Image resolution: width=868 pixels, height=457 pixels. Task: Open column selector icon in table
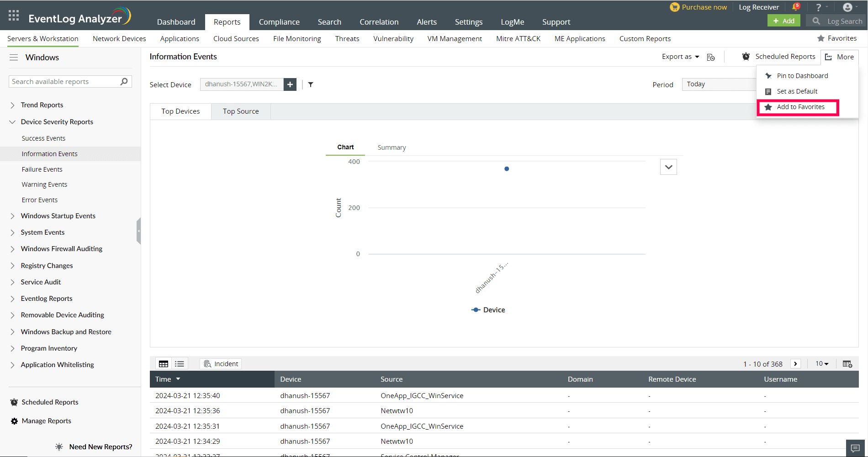pyautogui.click(x=847, y=364)
